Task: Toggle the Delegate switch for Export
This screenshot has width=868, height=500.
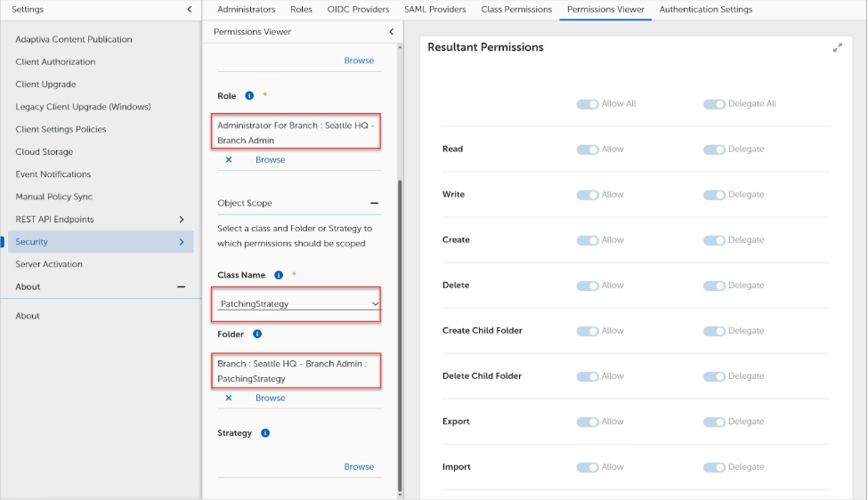Action: 714,422
